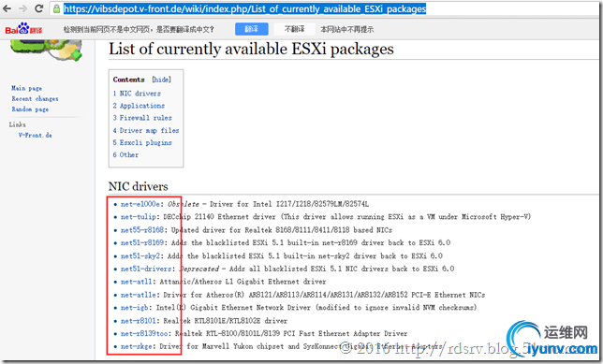Open net51-drivers package link
Viewport: 603px width, 364px height.
(146, 269)
